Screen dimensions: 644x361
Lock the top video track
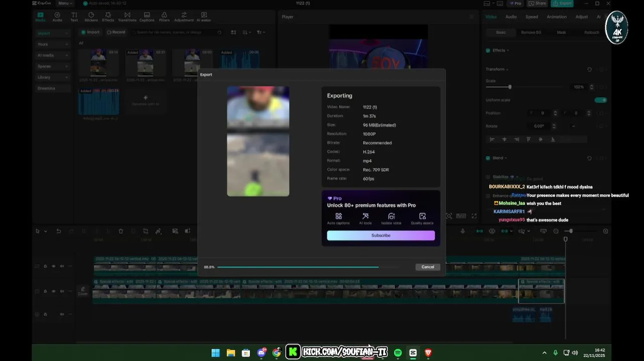(45, 266)
